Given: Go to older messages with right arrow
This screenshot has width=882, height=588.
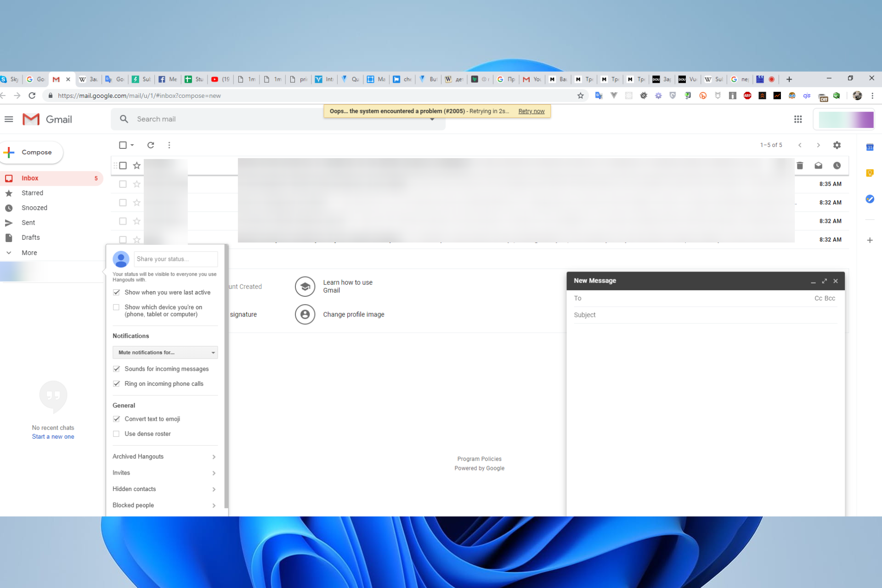Looking at the screenshot, I should [818, 145].
